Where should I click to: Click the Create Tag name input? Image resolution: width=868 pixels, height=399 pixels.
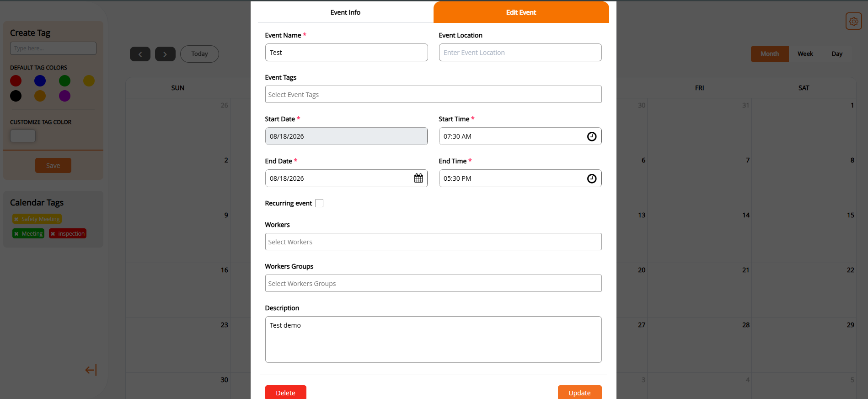click(x=53, y=49)
